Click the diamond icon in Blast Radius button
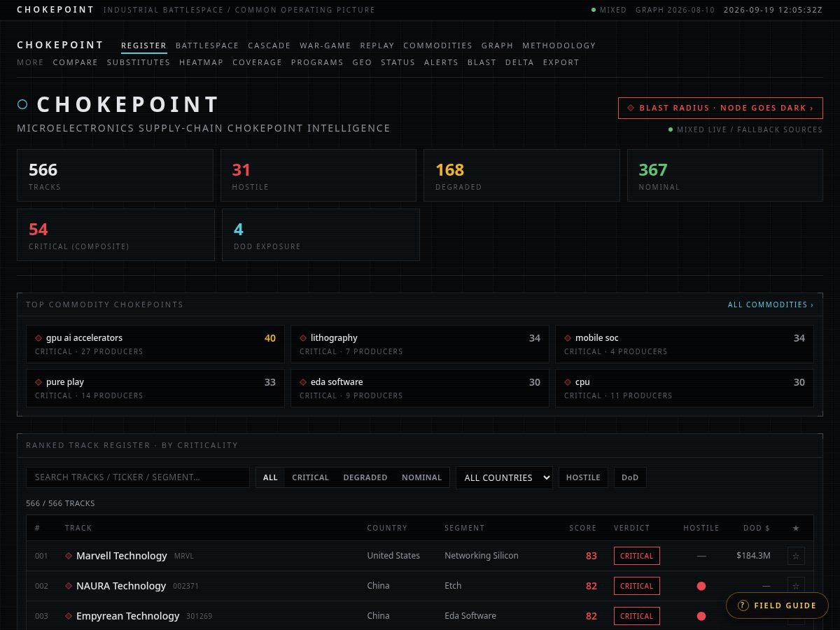 631,108
